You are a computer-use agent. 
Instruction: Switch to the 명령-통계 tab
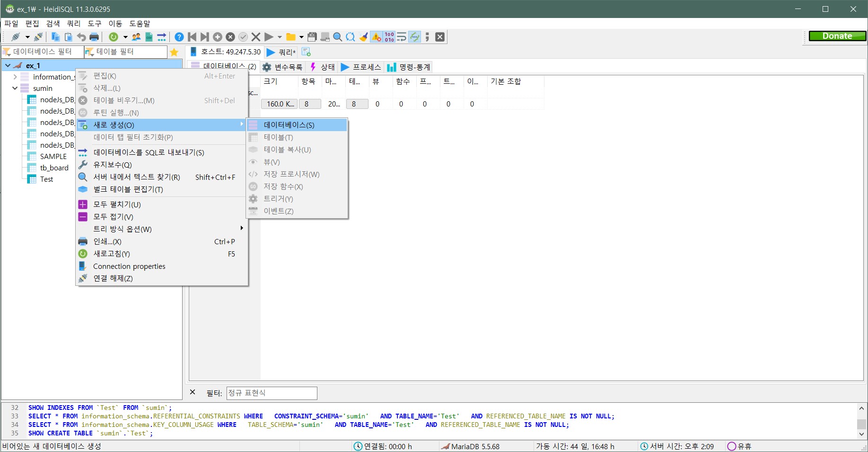[x=409, y=67]
